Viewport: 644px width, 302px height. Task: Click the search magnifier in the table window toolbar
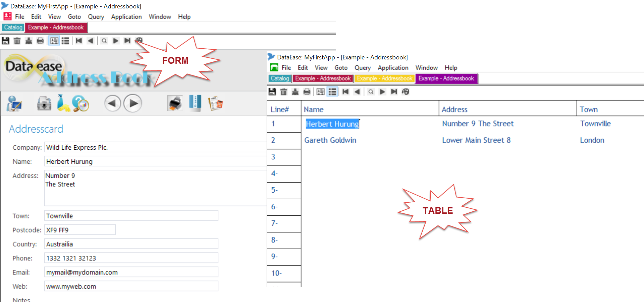371,92
